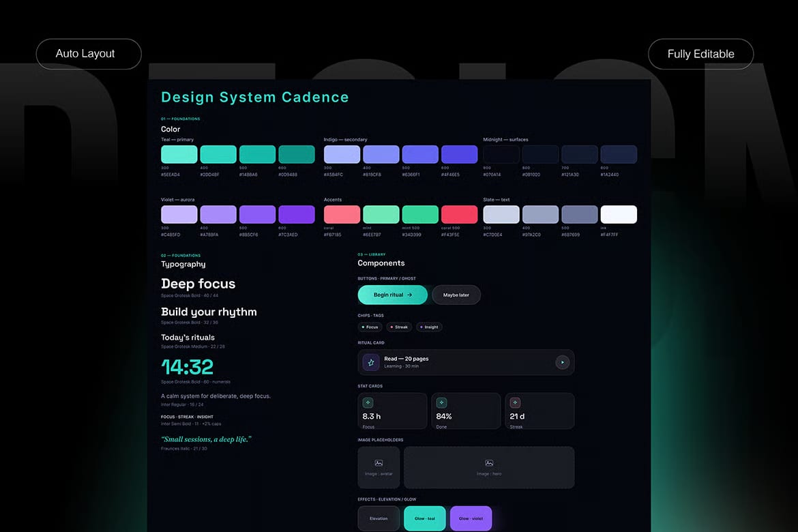Click the Color section heading
Viewport: 798px width, 532px height.
(171, 130)
